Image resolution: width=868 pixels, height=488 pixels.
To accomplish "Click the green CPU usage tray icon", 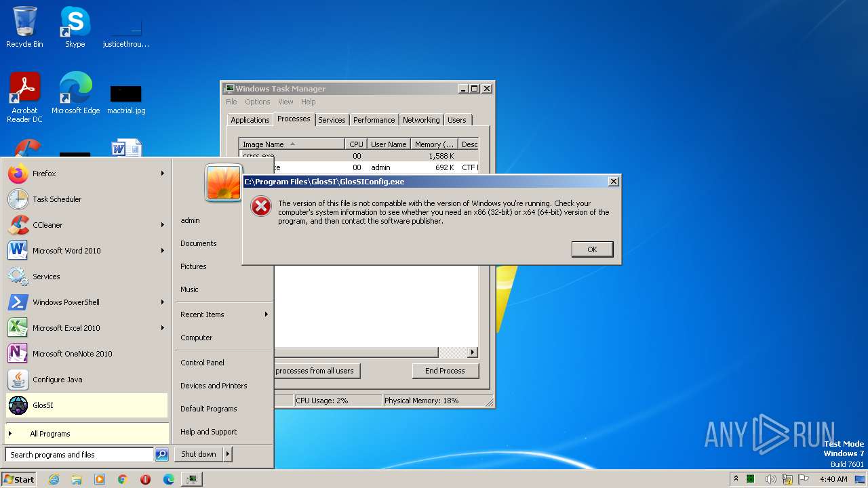I will click(x=751, y=479).
